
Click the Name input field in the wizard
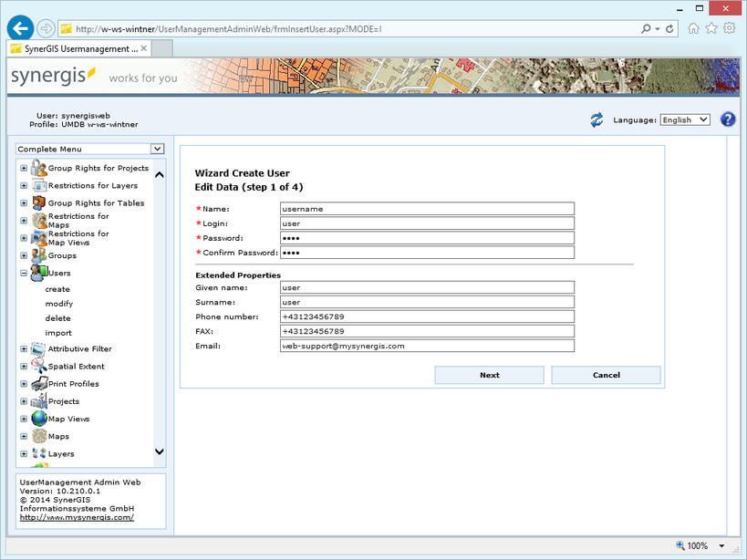pos(426,209)
